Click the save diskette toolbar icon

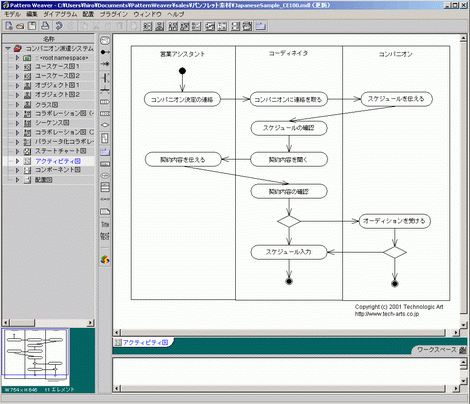click(32, 26)
